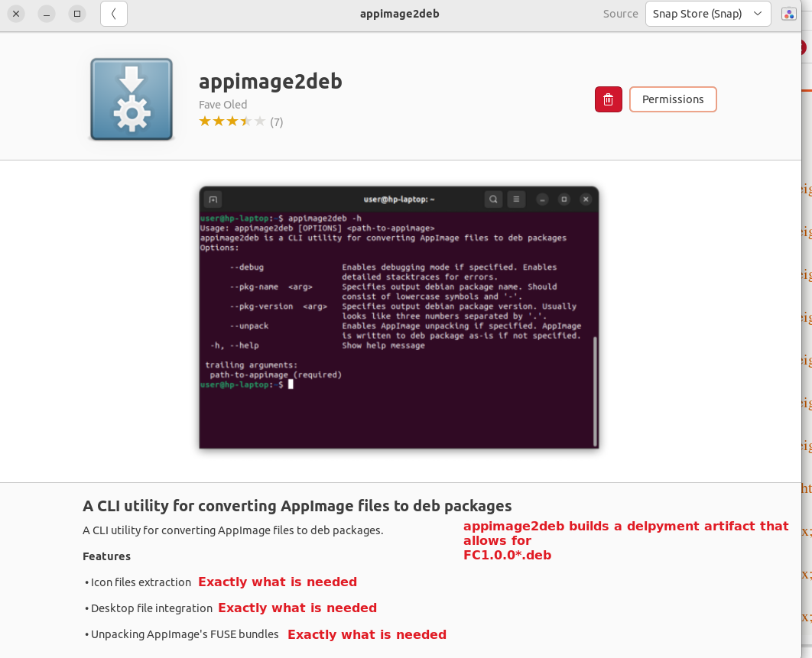The image size is (812, 658).
Task: Click the appimage2deb gear app icon
Action: [132, 100]
